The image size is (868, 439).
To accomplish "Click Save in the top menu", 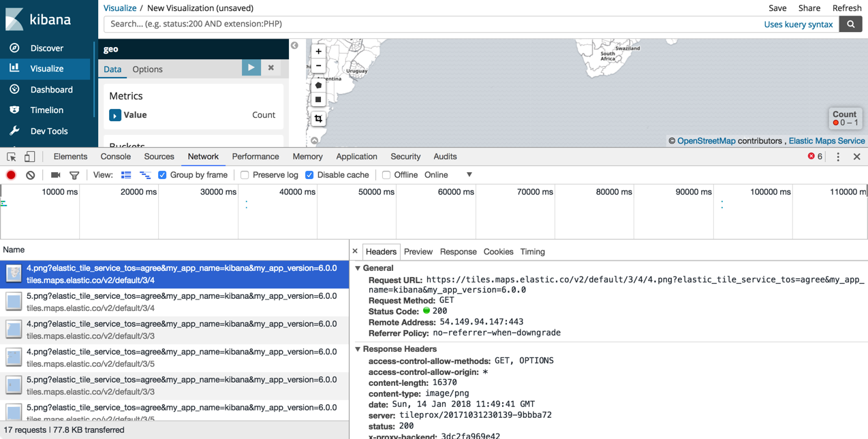I will 777,8.
